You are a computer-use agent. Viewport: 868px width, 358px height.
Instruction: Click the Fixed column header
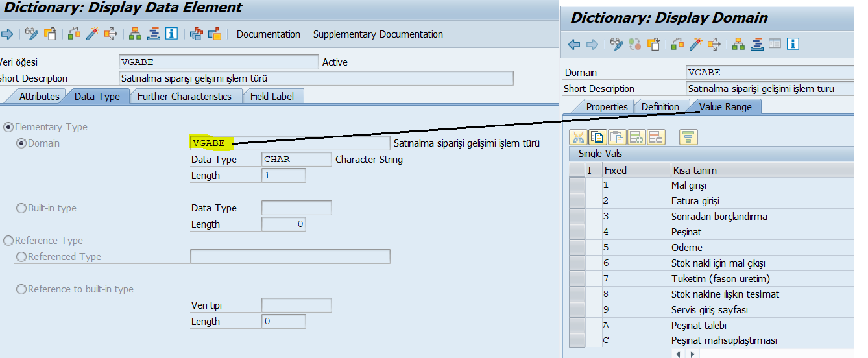[636, 170]
